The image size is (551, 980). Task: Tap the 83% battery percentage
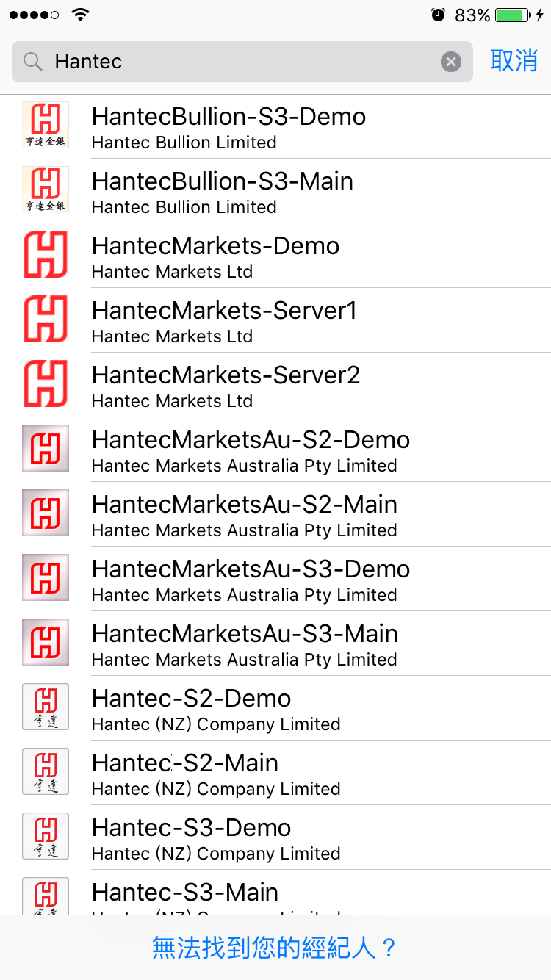click(x=472, y=15)
